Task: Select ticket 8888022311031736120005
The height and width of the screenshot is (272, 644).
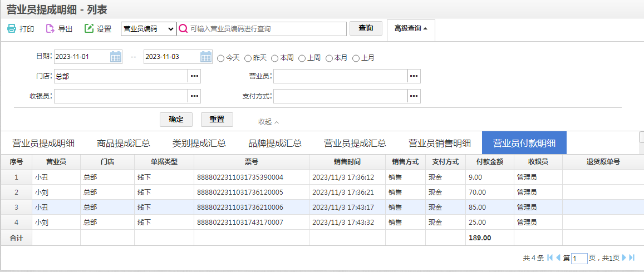Action: tap(240, 192)
